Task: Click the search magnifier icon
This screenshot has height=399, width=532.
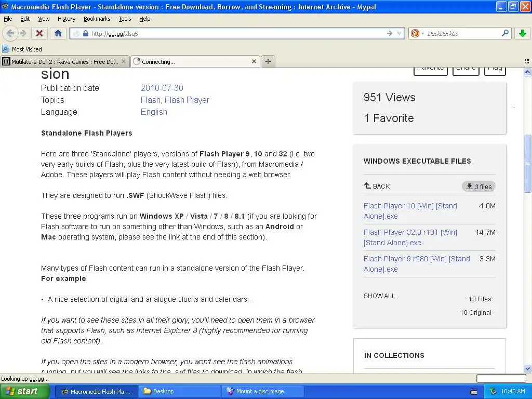Action: coord(505,33)
